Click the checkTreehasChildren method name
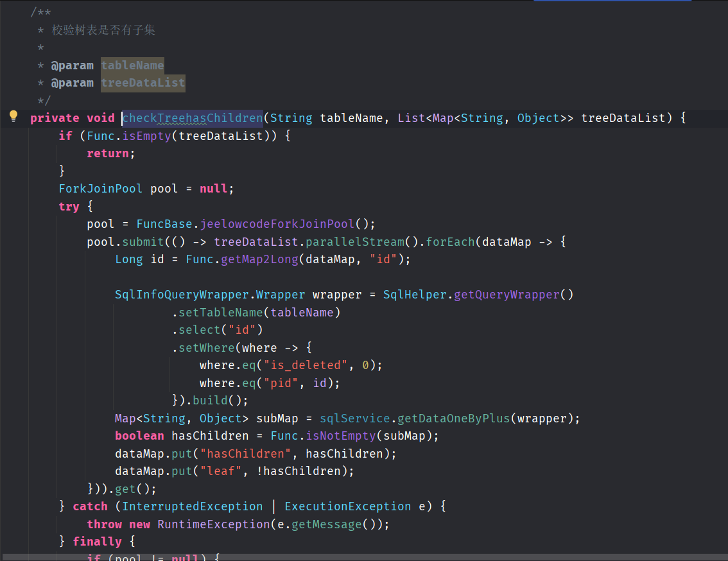Viewport: 728px width, 561px height. click(193, 118)
